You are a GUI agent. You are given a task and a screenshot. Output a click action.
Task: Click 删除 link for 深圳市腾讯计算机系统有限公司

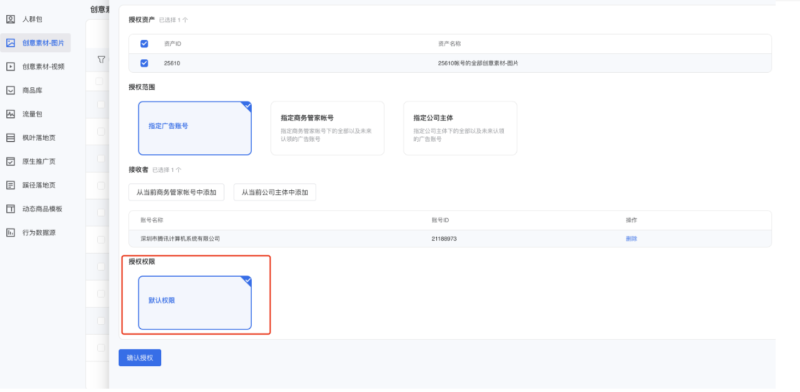click(x=632, y=238)
